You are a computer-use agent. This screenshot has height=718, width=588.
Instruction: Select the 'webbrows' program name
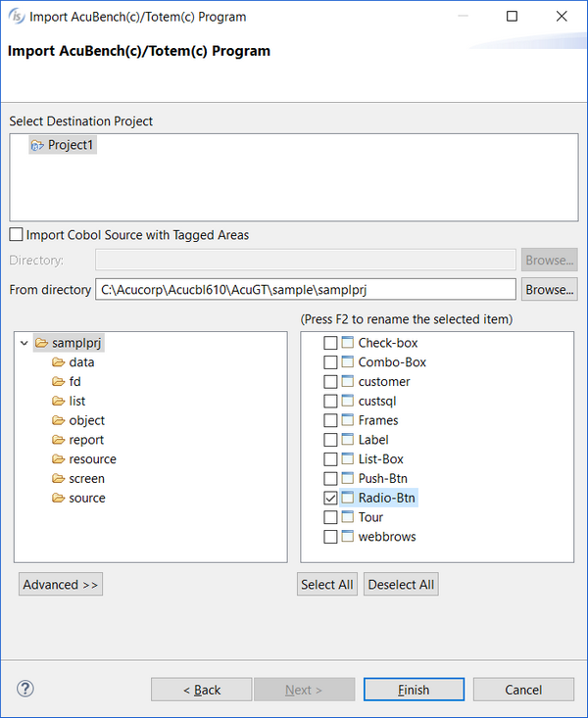tap(387, 537)
